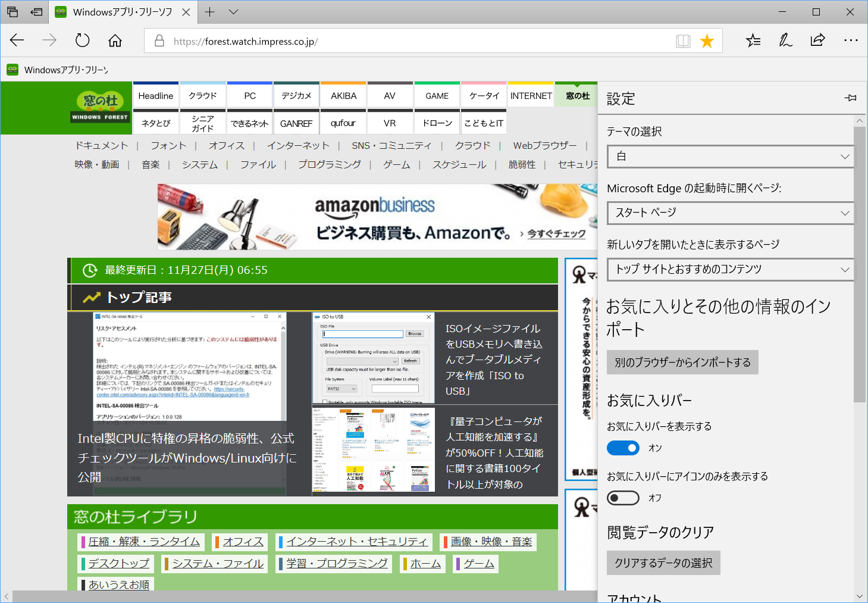Screen dimensions: 868x603
Task: Refresh the current page
Action: pos(82,40)
